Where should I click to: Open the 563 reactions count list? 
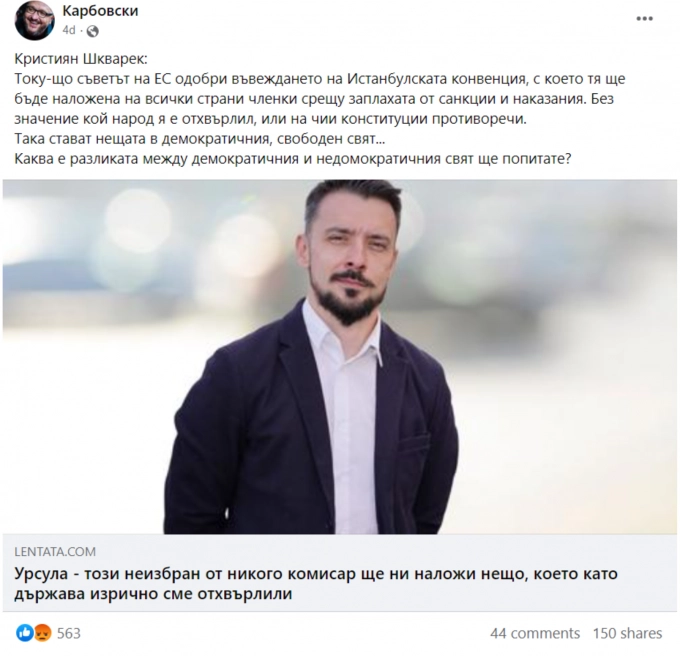69,633
